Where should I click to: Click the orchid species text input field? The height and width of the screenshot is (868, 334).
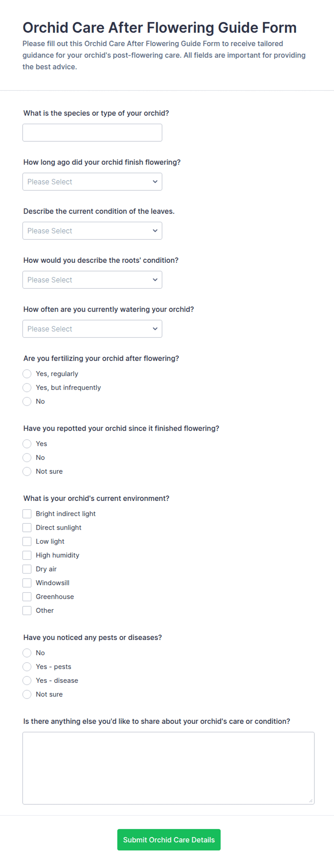92,133
